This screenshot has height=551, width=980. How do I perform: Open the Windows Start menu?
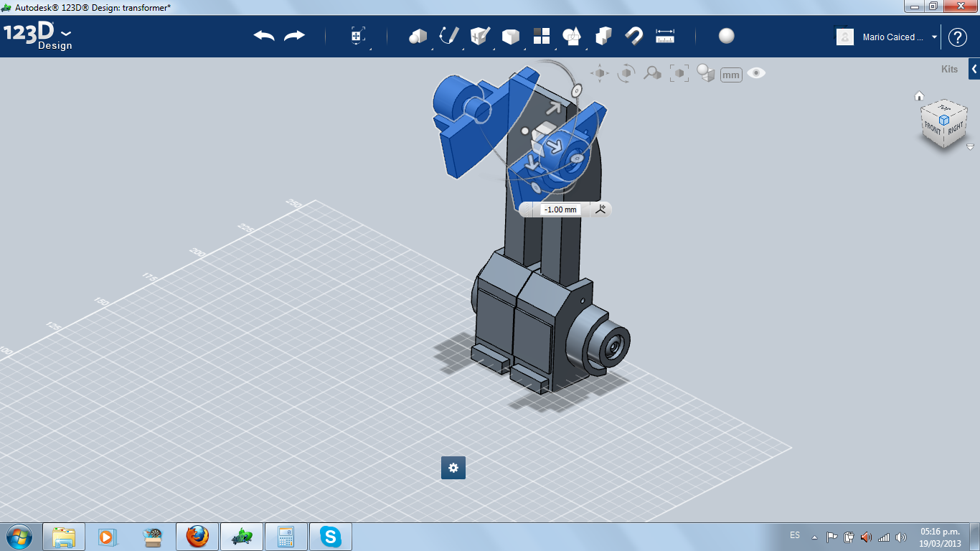(19, 537)
